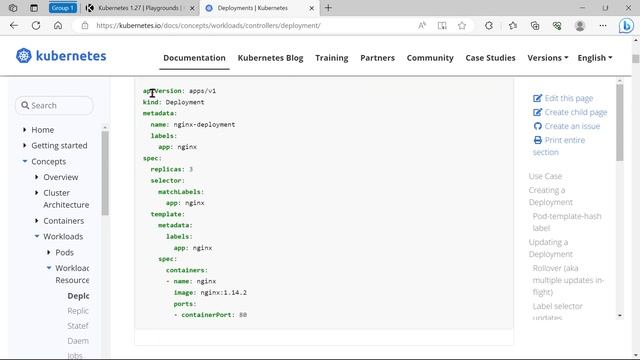The height and width of the screenshot is (360, 640).
Task: Click the Create child page icon
Action: click(537, 112)
